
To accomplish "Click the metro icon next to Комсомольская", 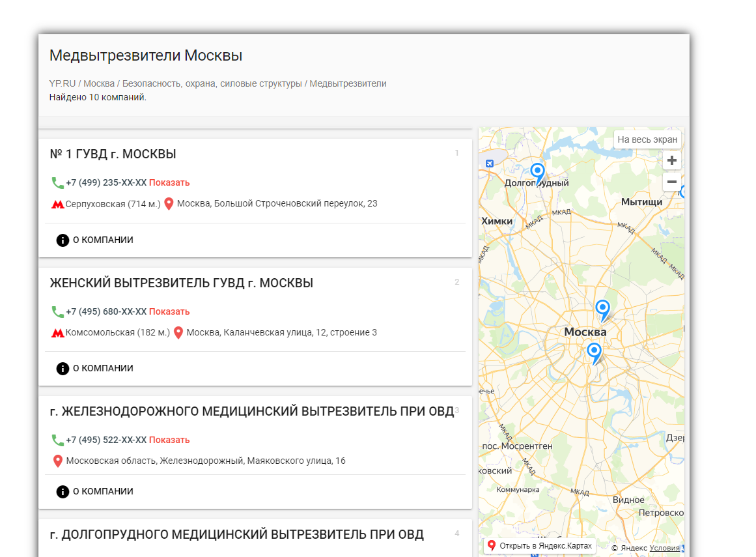I will 57,333.
